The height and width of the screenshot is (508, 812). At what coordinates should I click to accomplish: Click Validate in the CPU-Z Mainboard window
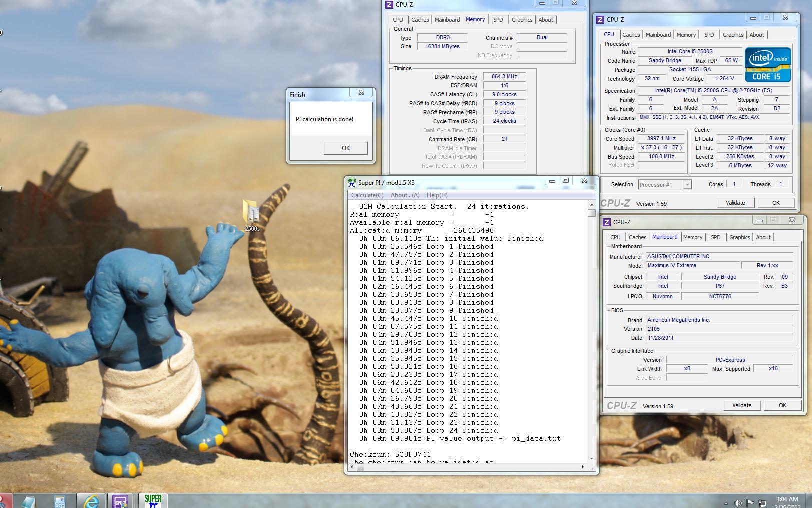(x=741, y=405)
